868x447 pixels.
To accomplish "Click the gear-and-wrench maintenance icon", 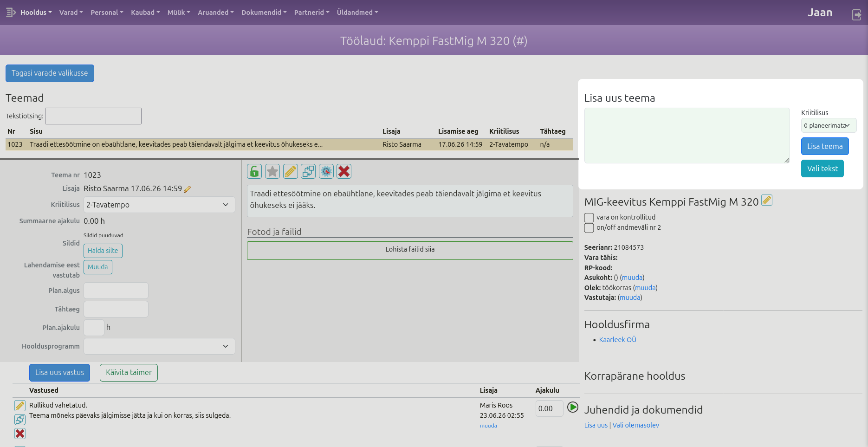I will pos(326,171).
